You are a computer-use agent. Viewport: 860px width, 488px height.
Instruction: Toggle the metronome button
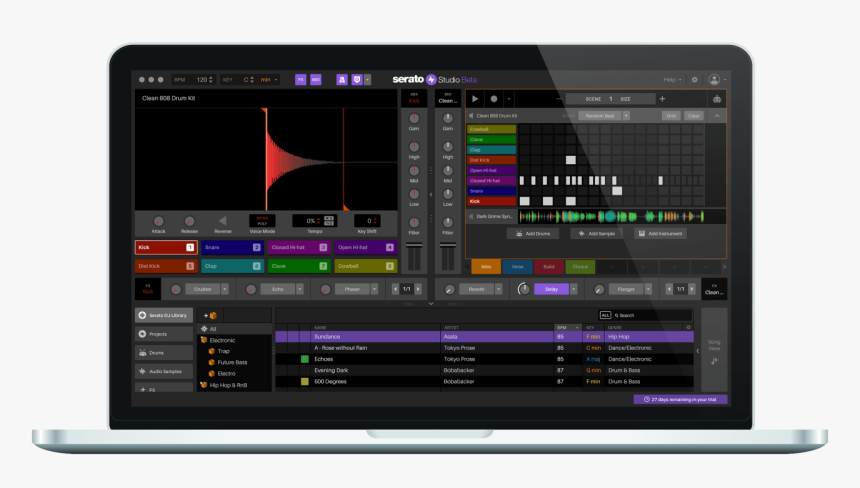(342, 80)
